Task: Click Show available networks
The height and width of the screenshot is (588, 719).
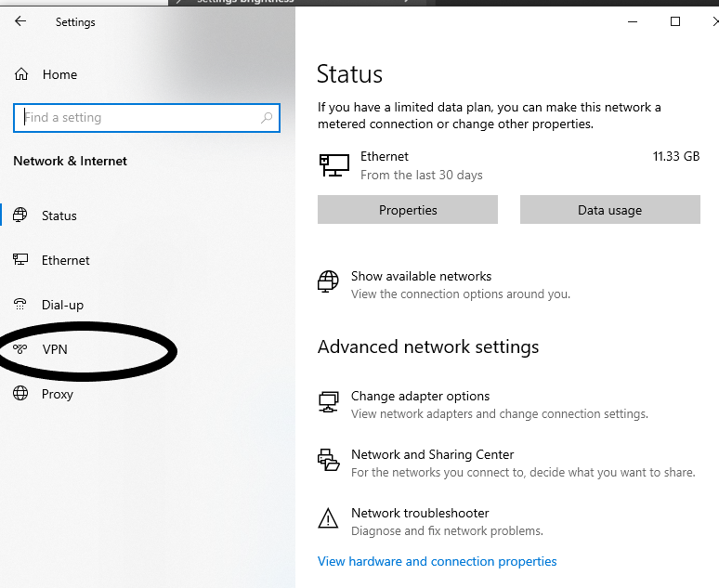Action: click(421, 276)
